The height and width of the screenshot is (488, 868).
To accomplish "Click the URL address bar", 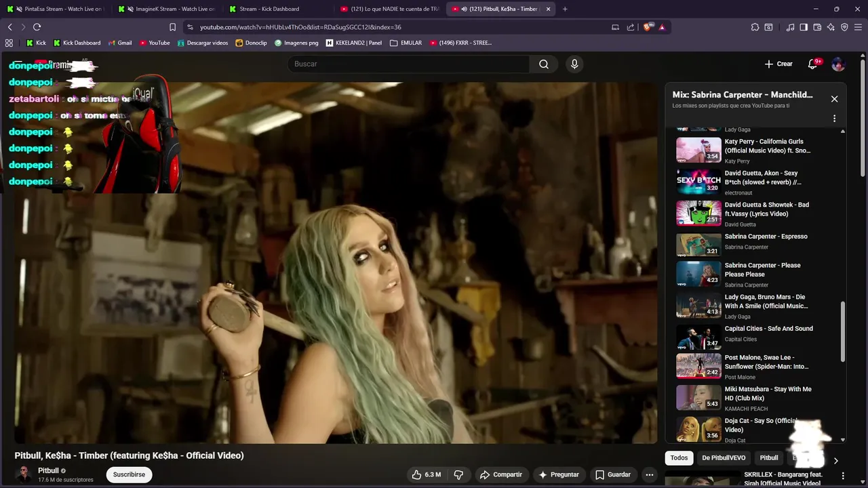I will [400, 27].
